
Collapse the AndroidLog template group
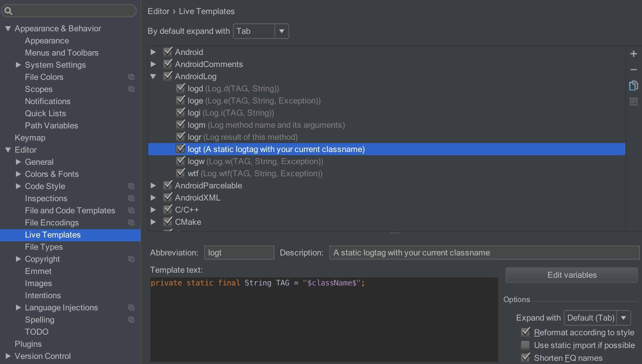(153, 76)
